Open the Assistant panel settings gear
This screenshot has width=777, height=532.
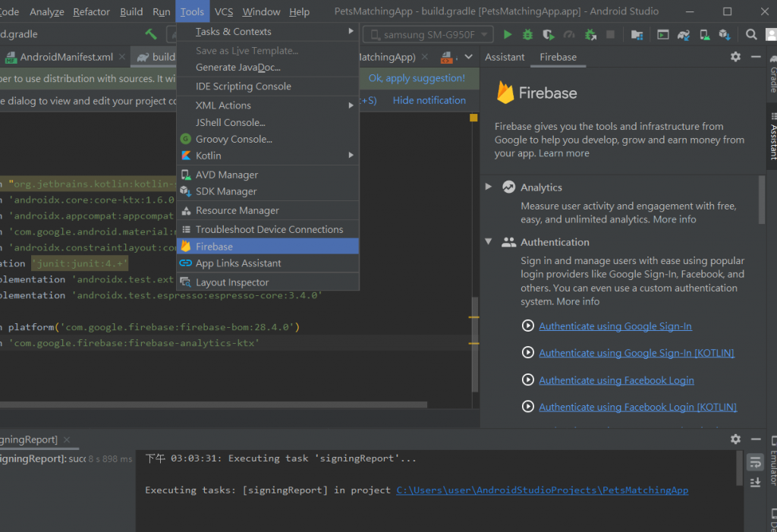click(x=735, y=57)
